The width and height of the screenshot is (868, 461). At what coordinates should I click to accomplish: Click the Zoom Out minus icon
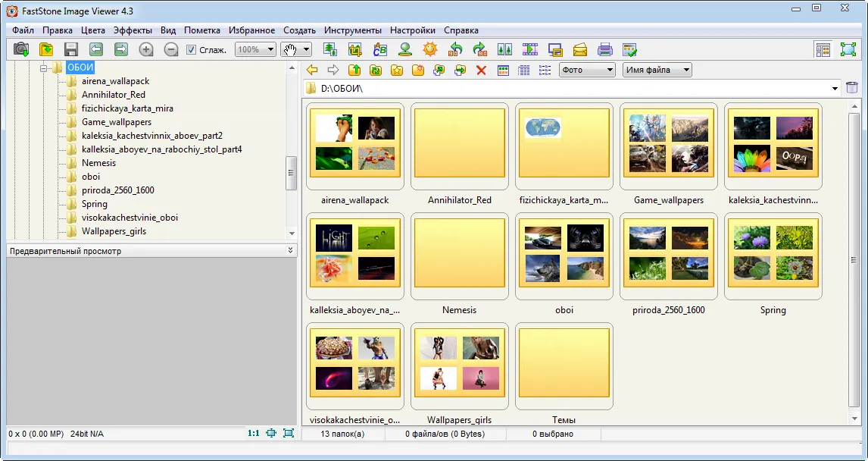171,49
